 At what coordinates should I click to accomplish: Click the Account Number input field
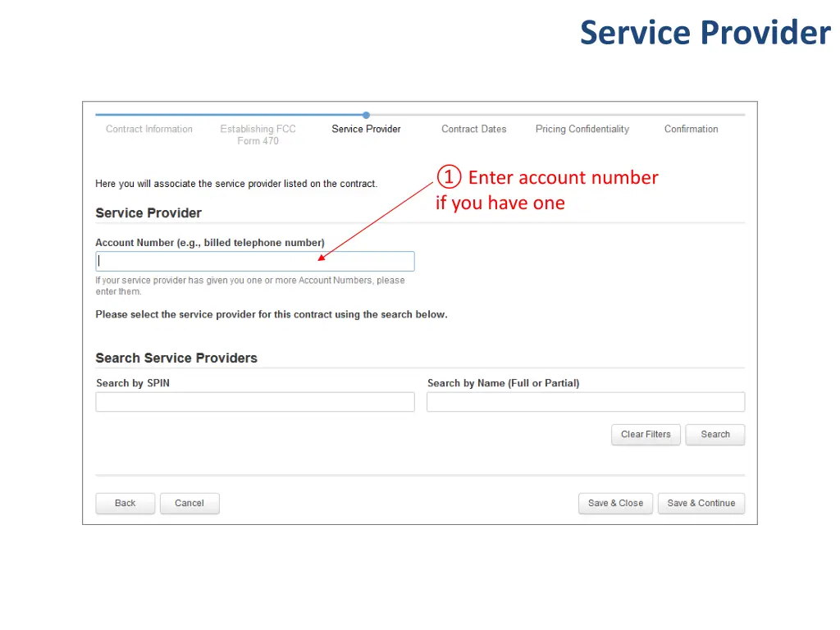[x=255, y=261]
